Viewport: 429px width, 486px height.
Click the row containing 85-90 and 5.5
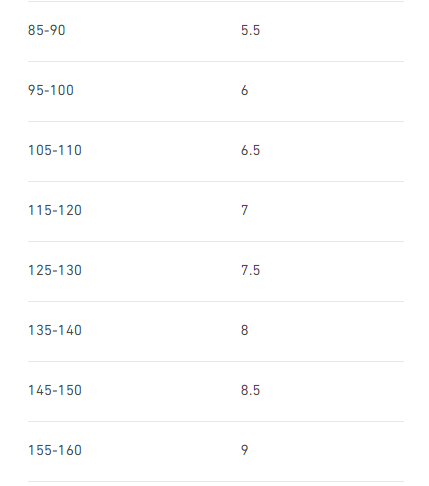(x=216, y=32)
